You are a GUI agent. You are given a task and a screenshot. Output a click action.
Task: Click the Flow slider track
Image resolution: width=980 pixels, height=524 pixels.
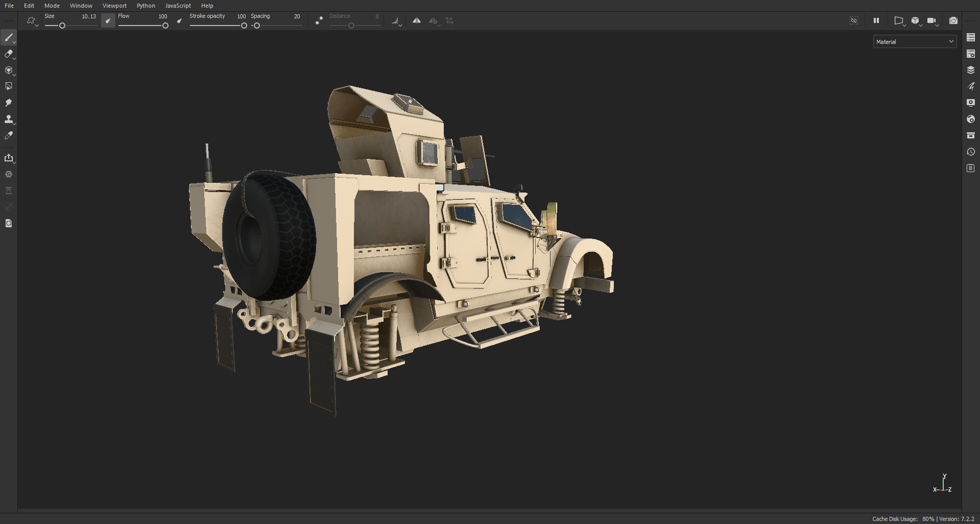142,26
